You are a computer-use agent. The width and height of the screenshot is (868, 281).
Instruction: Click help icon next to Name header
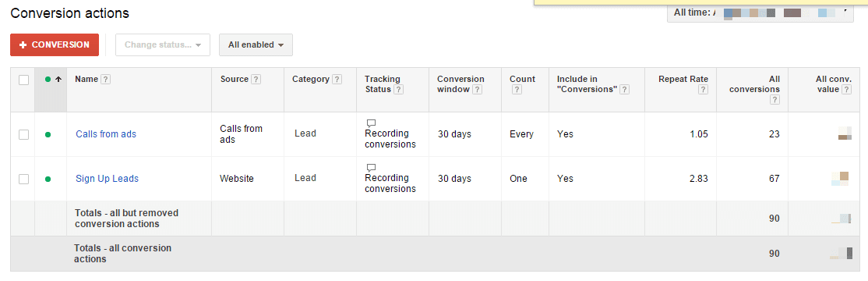(x=106, y=80)
